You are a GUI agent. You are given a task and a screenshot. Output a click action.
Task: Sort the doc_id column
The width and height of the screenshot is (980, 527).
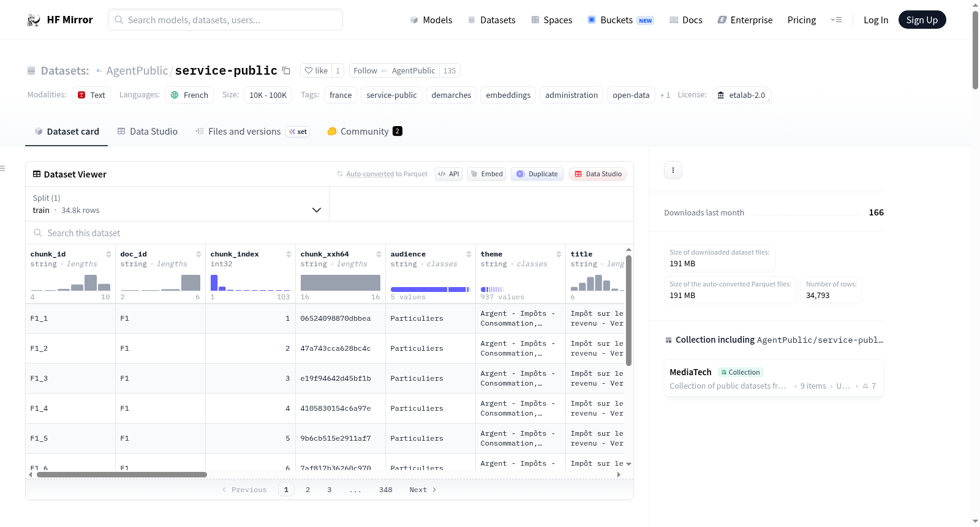pos(198,254)
